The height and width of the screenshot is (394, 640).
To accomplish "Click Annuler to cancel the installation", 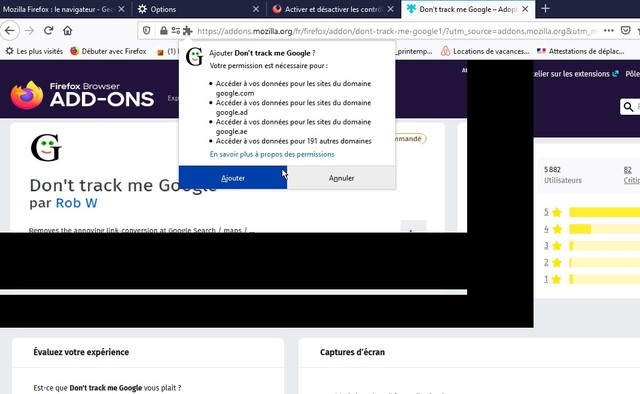I will click(341, 178).
